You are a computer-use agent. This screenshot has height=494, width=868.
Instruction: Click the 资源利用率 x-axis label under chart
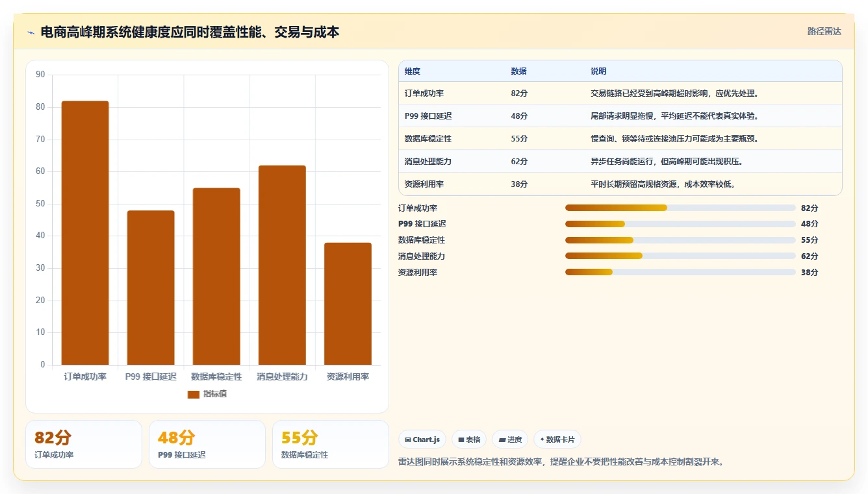tap(348, 377)
